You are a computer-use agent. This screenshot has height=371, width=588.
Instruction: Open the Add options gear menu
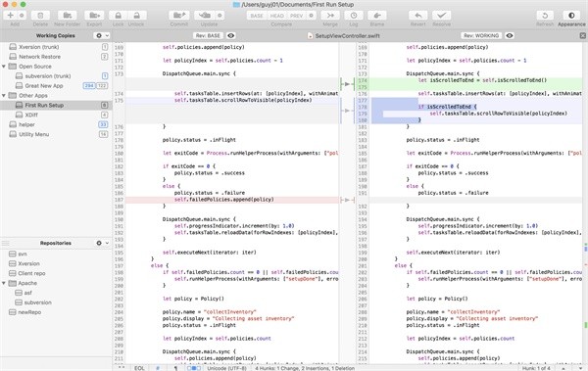click(22, 16)
